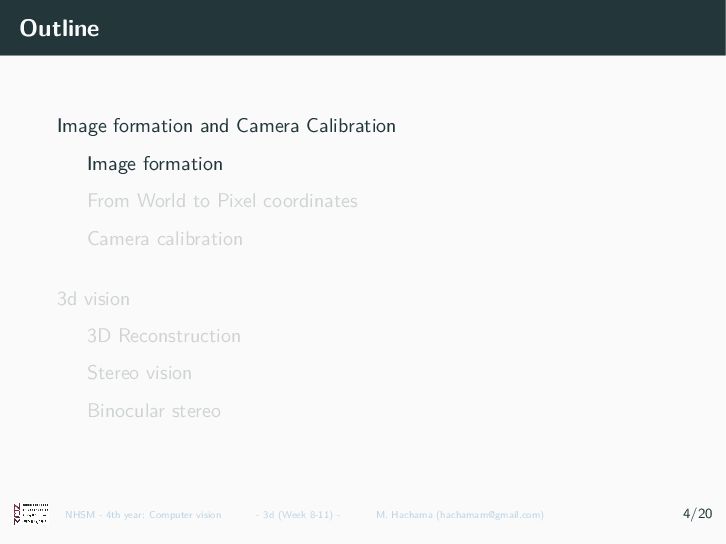
Task: Click the word 'Reconstruction' in outline
Action: coord(179,336)
